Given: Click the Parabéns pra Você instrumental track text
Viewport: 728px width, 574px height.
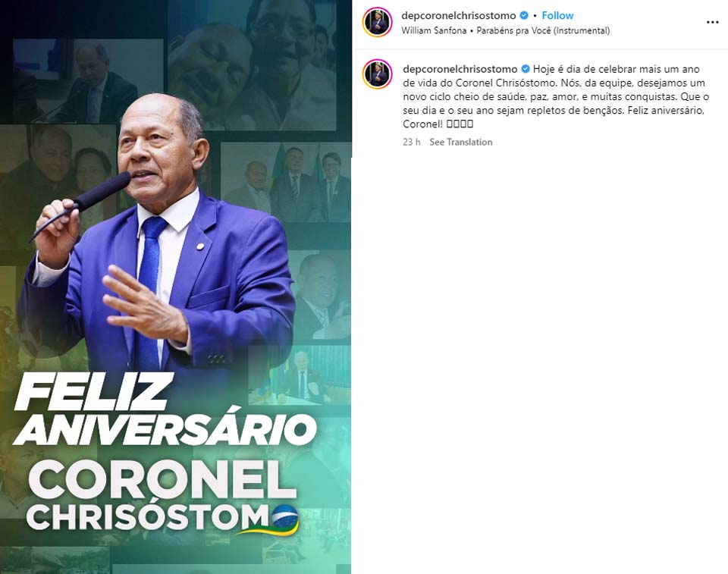Looking at the screenshot, I should tap(543, 30).
